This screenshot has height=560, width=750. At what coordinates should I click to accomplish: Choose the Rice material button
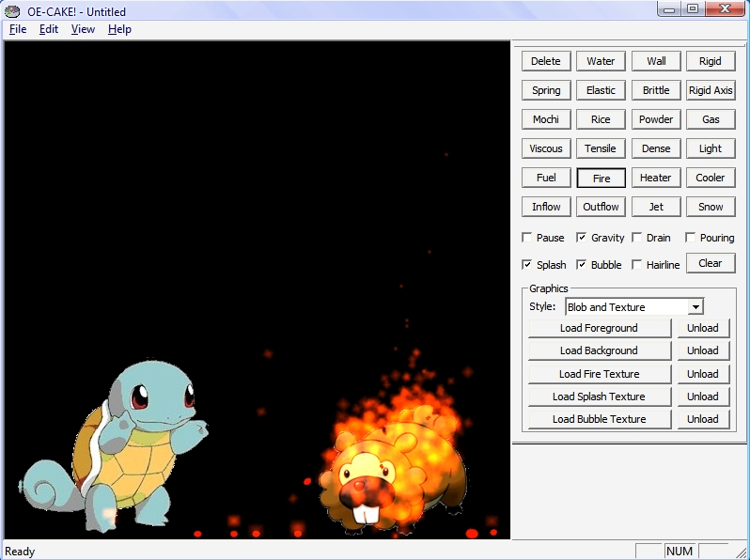coord(601,119)
